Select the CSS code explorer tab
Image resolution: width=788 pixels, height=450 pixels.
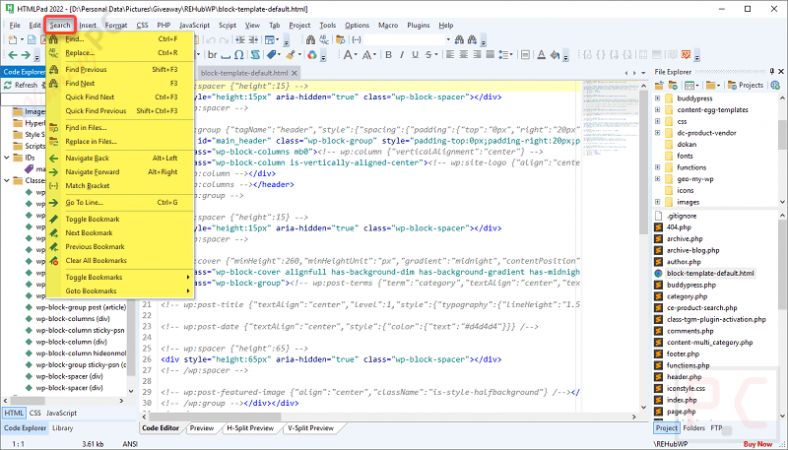[x=35, y=413]
